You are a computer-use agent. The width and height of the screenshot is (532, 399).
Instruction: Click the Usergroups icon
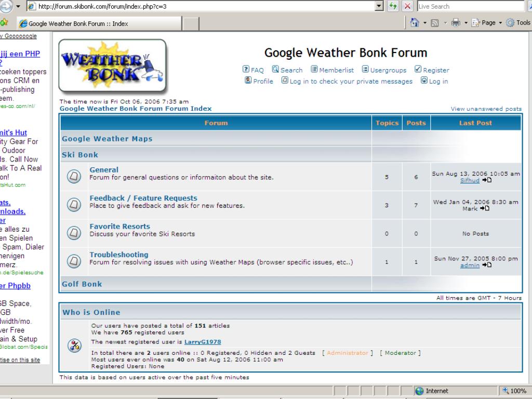pos(365,69)
